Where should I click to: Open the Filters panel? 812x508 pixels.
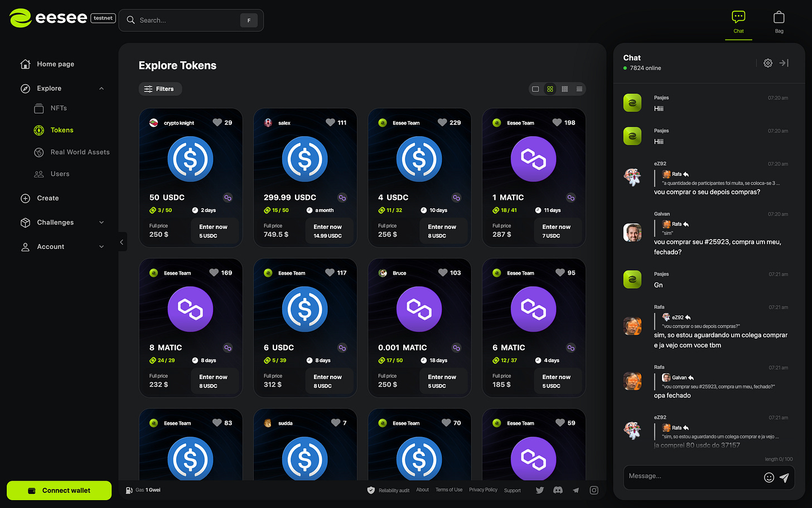[x=160, y=89]
